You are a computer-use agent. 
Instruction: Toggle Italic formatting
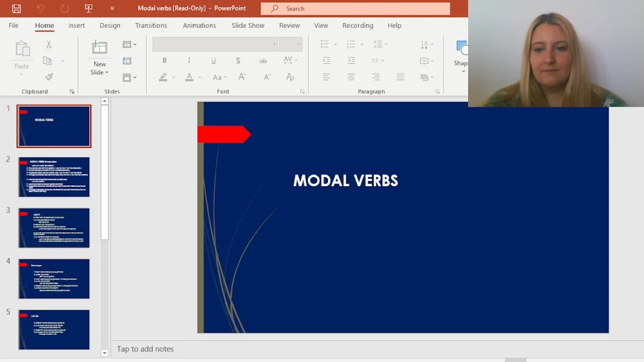189,60
